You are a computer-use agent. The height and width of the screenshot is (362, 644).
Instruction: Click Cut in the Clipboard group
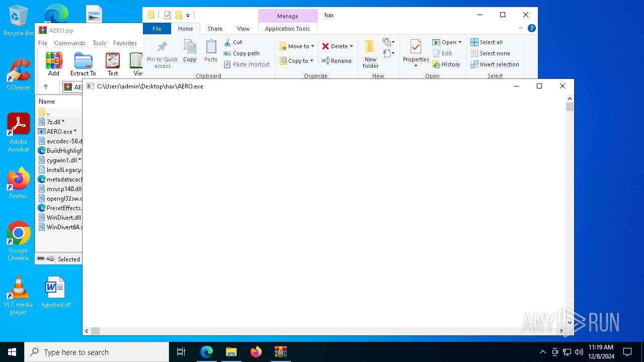click(x=233, y=42)
